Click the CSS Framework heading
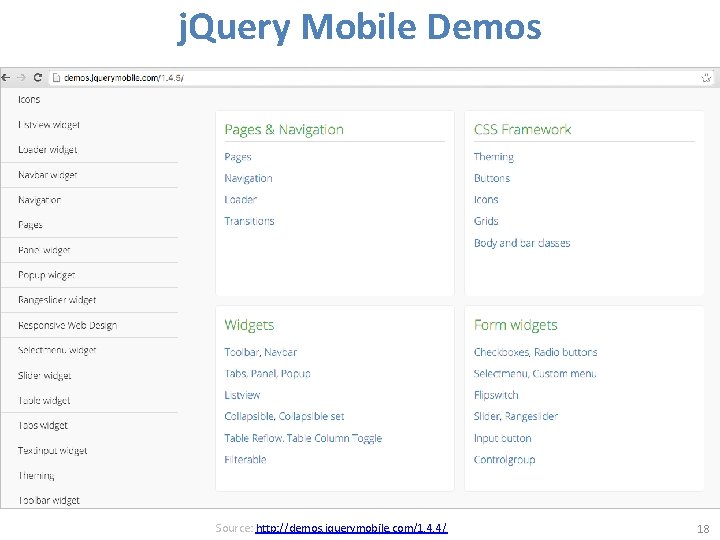This screenshot has height=540, width=720. (523, 129)
